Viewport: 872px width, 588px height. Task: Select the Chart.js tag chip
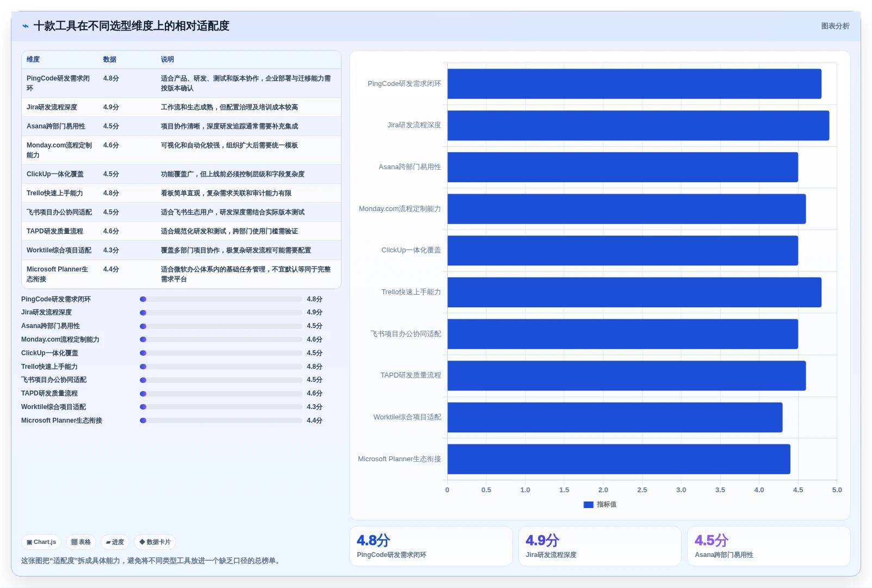click(x=41, y=542)
